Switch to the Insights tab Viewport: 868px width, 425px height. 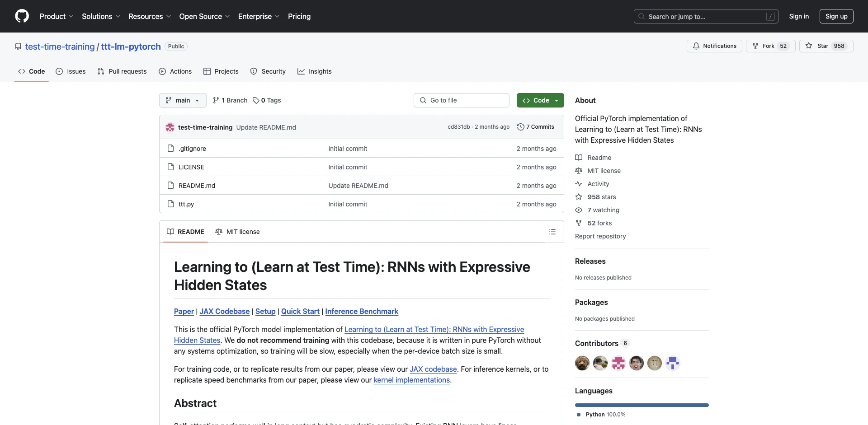click(x=315, y=71)
